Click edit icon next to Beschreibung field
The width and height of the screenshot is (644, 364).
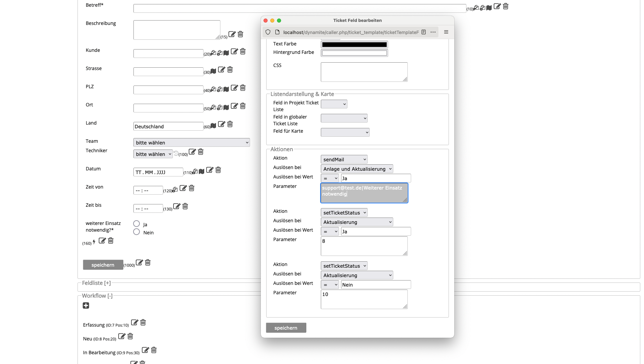coord(232,34)
